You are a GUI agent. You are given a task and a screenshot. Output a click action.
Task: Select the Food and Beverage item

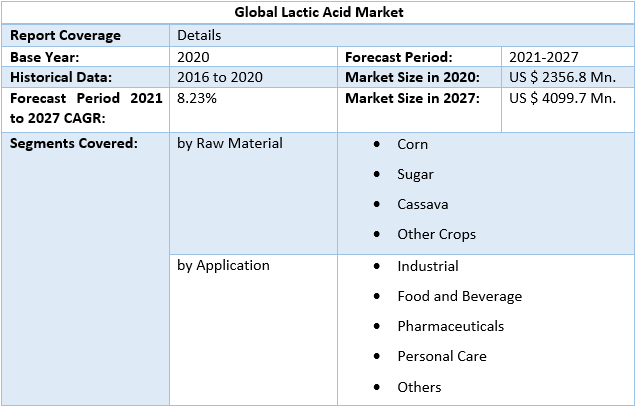(459, 296)
